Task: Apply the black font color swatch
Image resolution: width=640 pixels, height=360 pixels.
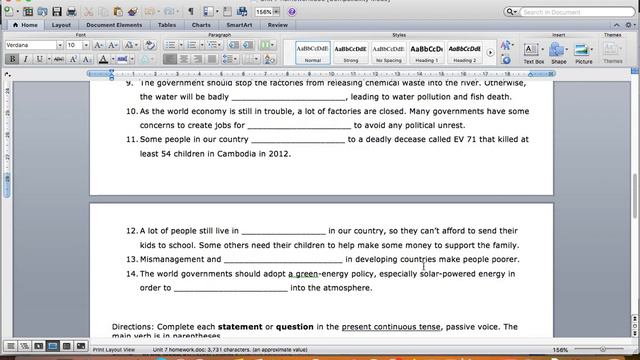Action: pos(103,60)
